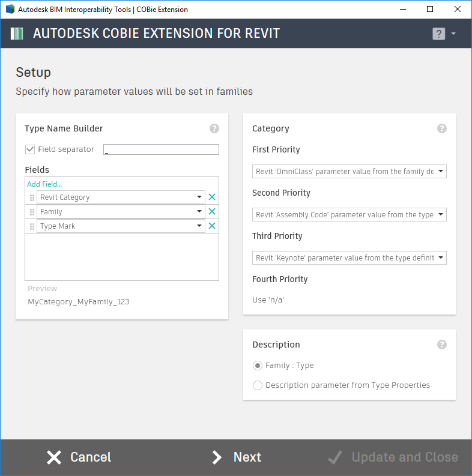Open the Type Mark field dropdown
The width and height of the screenshot is (472, 476).
coord(121,226)
